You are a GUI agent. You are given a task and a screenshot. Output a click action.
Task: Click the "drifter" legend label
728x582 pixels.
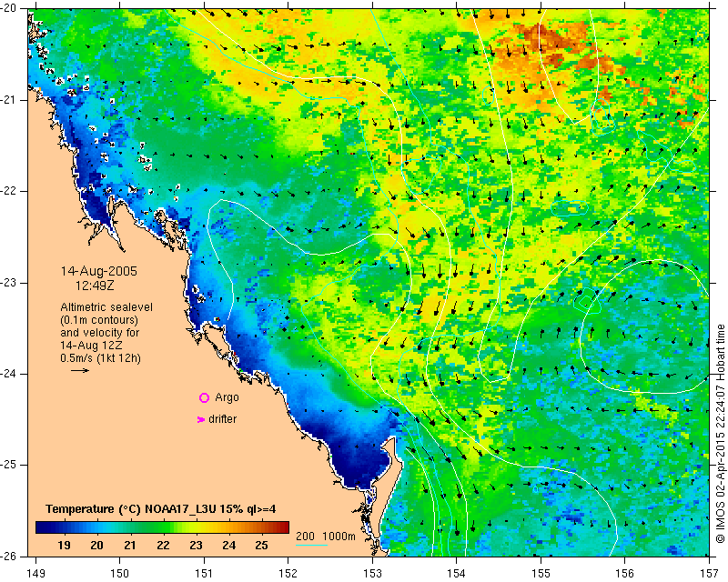tap(222, 419)
